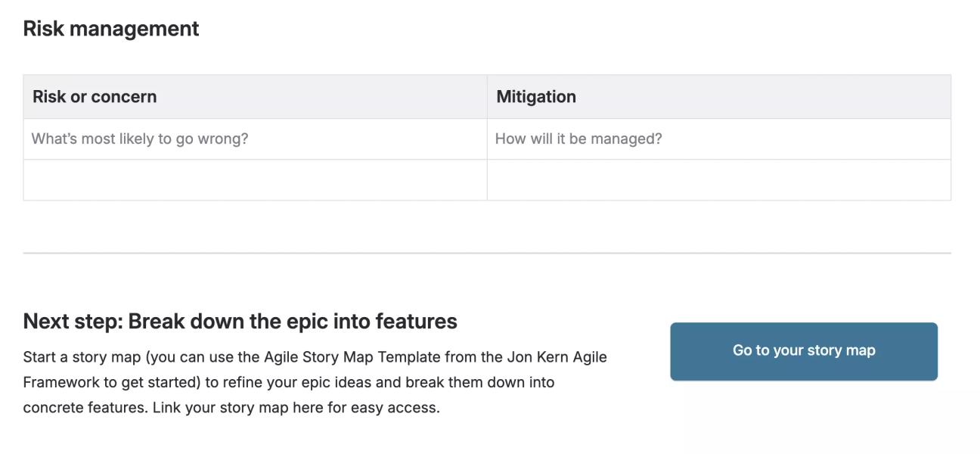Select the placeholder "What's most likely to go wrong?"
The image size is (980, 454).
[139, 138]
